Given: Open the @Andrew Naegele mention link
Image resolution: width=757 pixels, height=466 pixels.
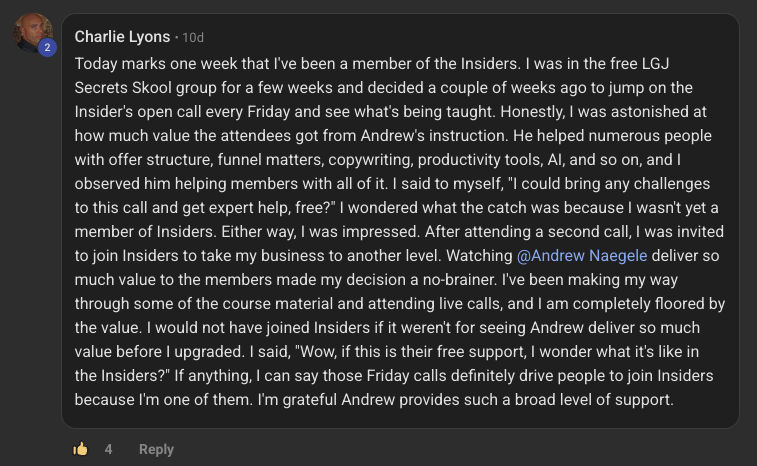Looking at the screenshot, I should pos(582,255).
